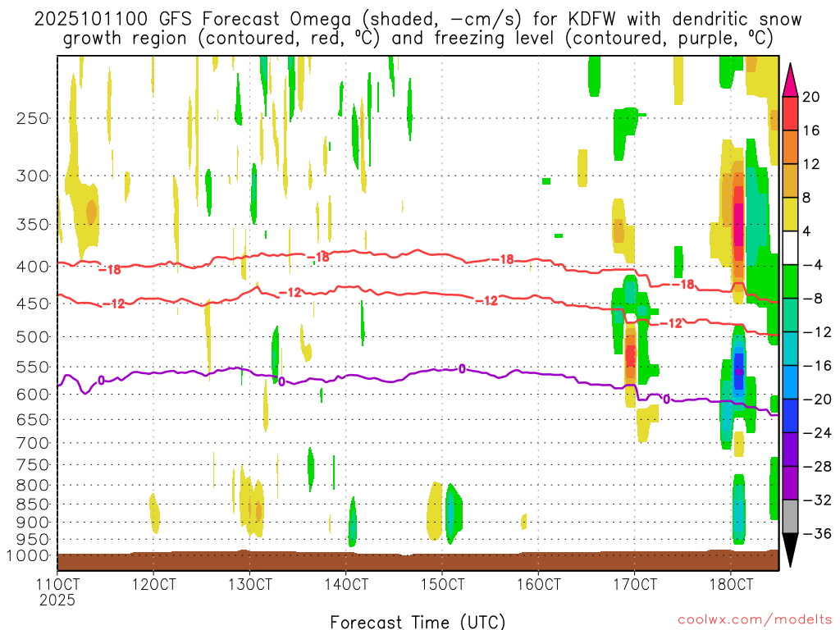Click the red omega core near 170CT at 530mb
Screen dimensions: 840x630
631,356
